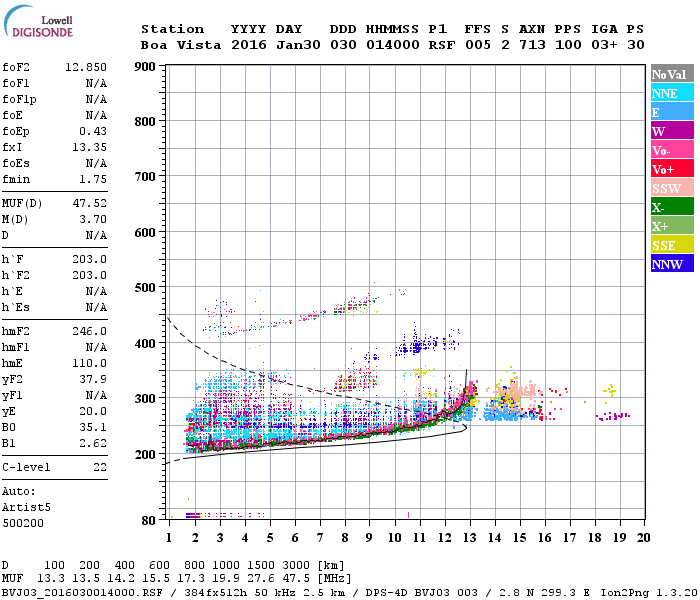Click the 713 AXN header value
This screenshot has width=700, height=600.
click(532, 45)
